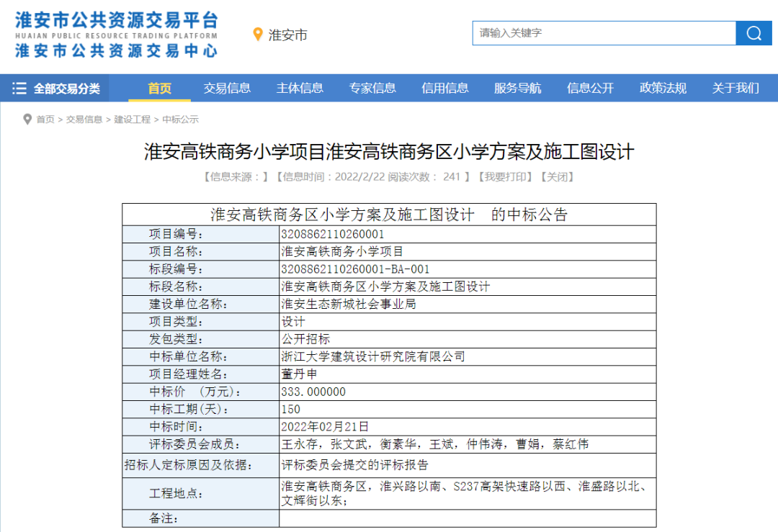
Task: Expand the 全部交易分类 category menu
Action: coord(55,89)
